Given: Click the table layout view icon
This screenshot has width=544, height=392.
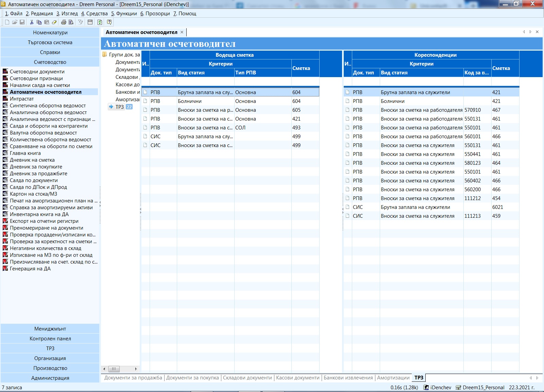Looking at the screenshot, I should tap(90, 22).
